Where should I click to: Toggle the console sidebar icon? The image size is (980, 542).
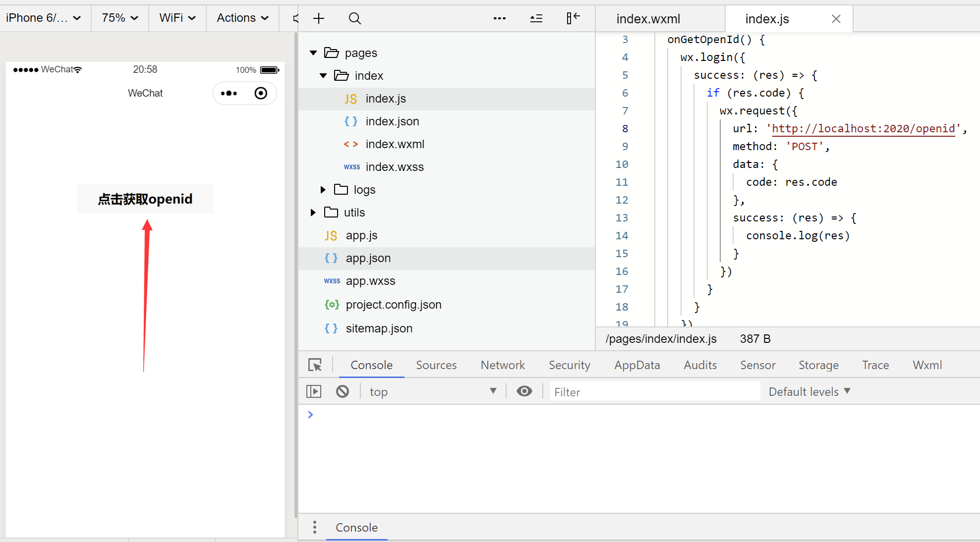314,391
